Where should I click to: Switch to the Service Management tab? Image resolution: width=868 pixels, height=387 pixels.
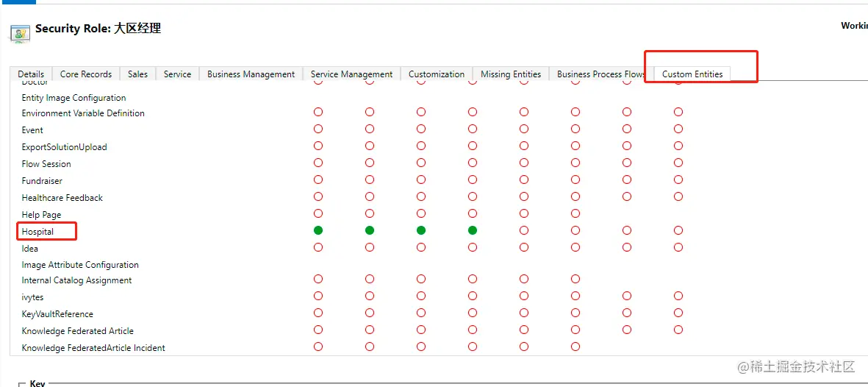click(x=351, y=74)
